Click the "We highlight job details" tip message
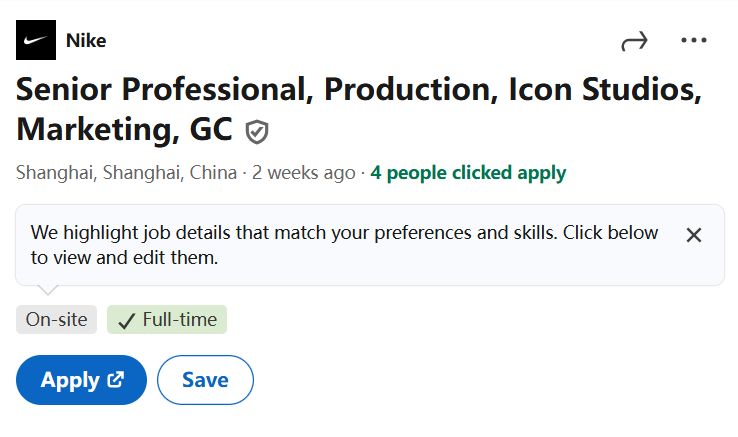This screenshot has width=738, height=437. (x=344, y=245)
